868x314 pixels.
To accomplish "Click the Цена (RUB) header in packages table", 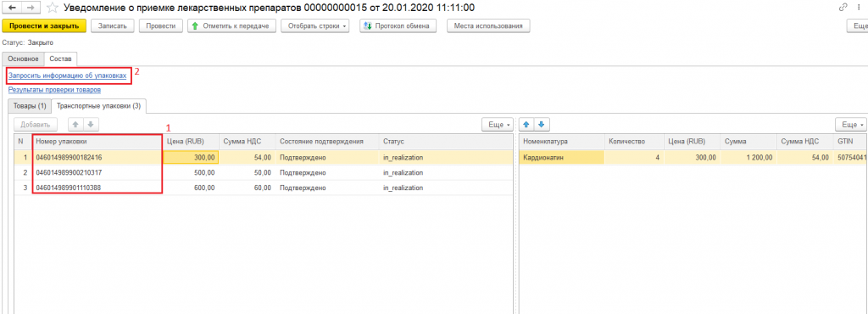I will pyautogui.click(x=191, y=142).
